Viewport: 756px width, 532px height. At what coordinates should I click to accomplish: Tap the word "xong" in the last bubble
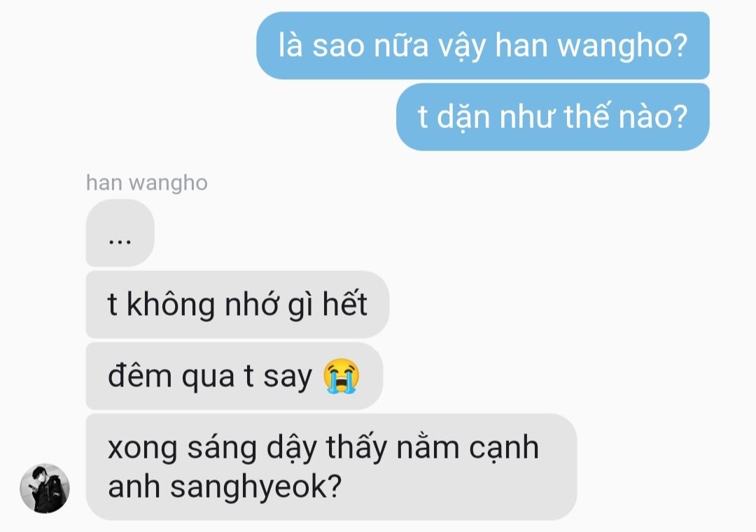click(x=143, y=449)
